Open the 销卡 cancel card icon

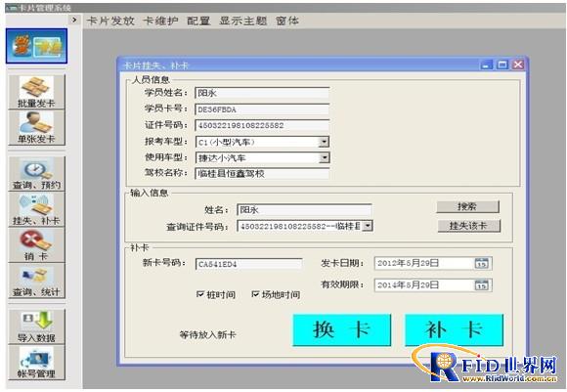[x=36, y=244]
